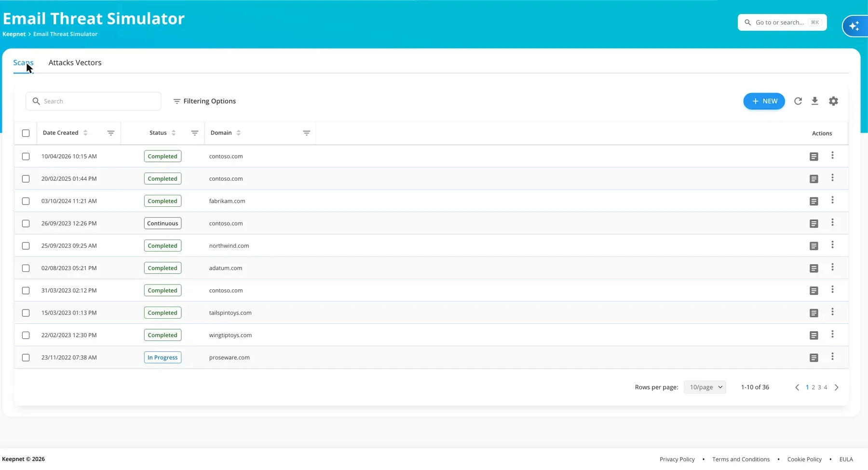Open more actions for proseware.com scan
The height and width of the screenshot is (470, 868).
click(832, 357)
